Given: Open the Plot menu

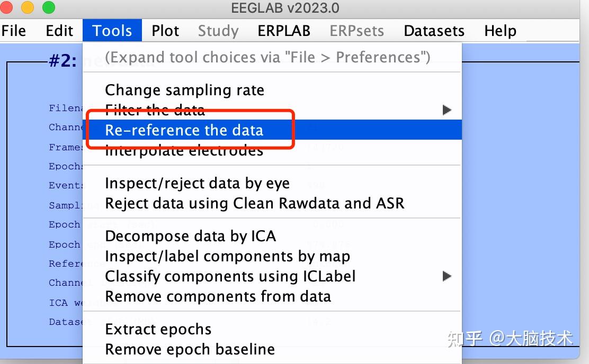Looking at the screenshot, I should [x=165, y=31].
